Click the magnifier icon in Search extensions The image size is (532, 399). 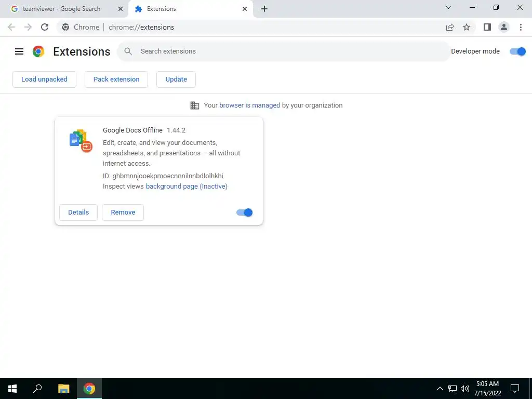(x=128, y=51)
